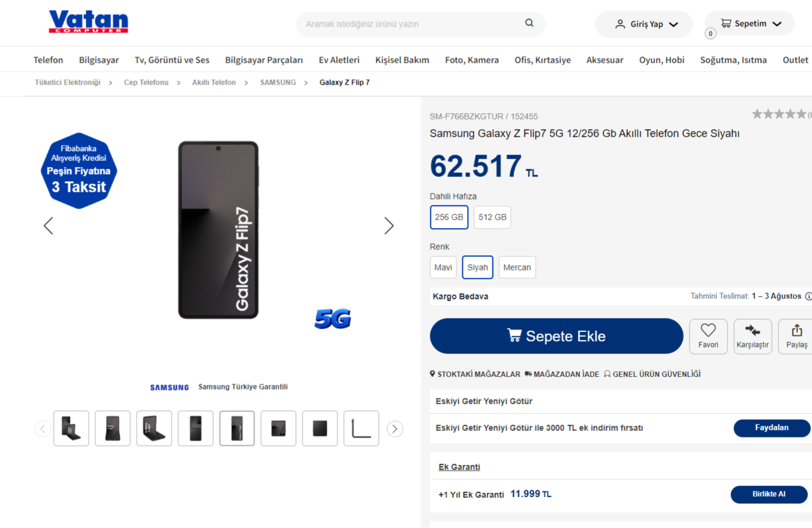The image size is (812, 528).
Task: Open STOKTAKİ MAĞAZALAR link
Action: (475, 374)
